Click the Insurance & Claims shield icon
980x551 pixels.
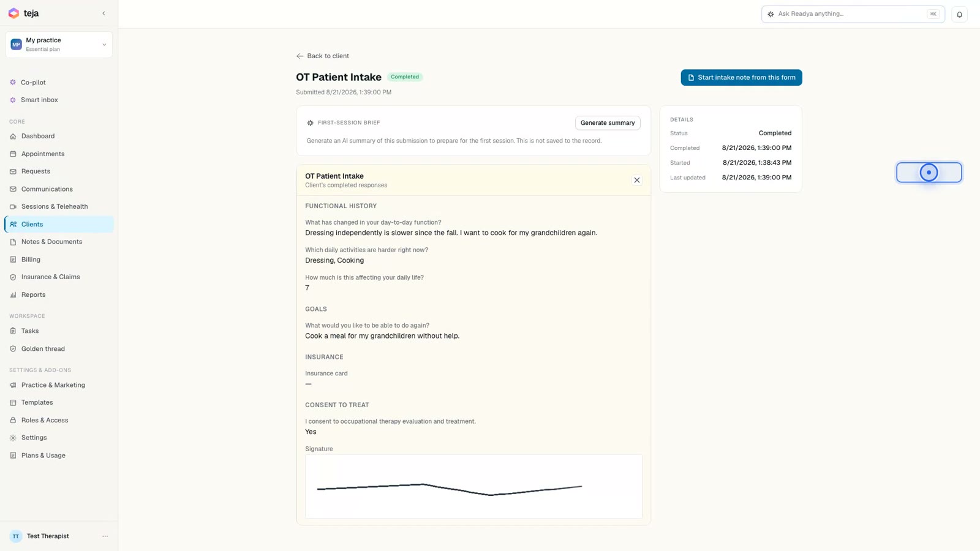click(x=13, y=277)
